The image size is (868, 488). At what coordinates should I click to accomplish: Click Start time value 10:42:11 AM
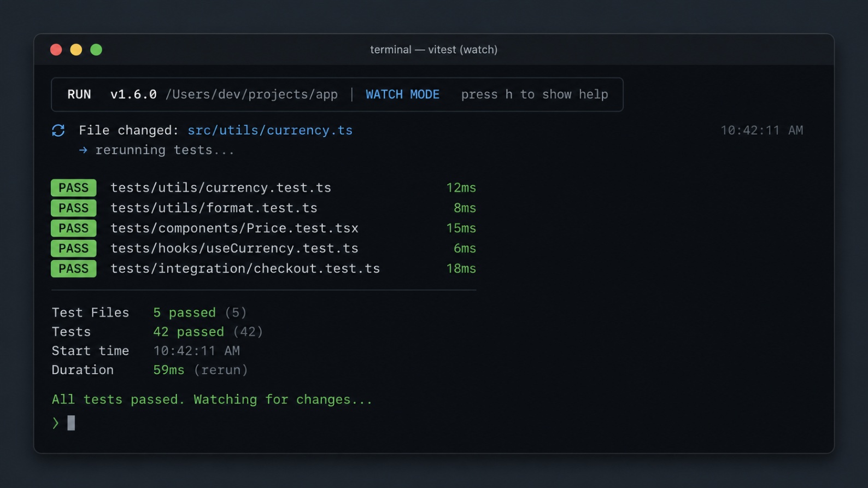[x=196, y=351]
